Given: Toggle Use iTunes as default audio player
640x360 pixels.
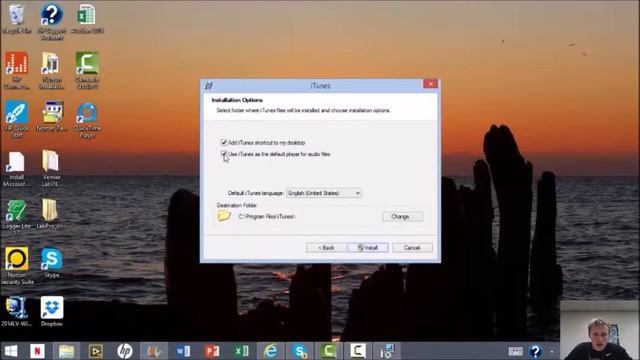Looking at the screenshot, I should [x=223, y=154].
